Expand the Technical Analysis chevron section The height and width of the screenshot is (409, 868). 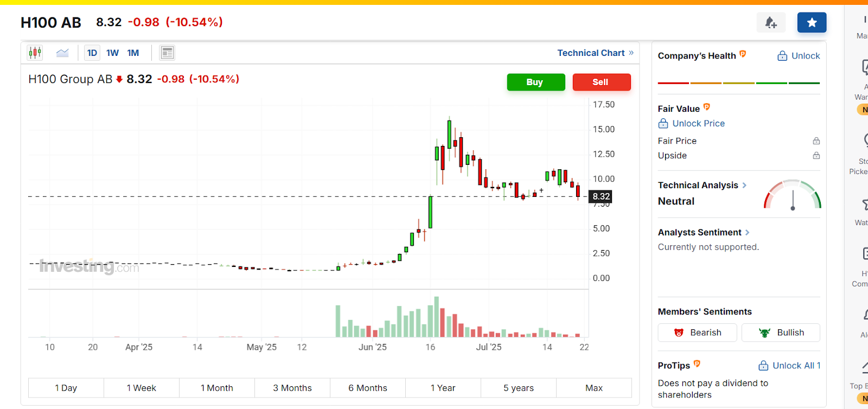(x=744, y=186)
